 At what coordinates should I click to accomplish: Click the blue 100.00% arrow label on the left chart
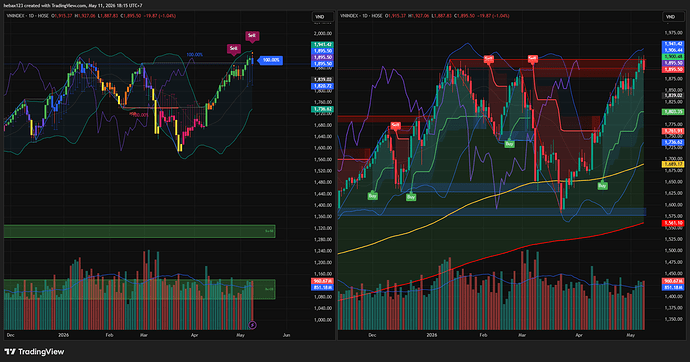[270, 60]
